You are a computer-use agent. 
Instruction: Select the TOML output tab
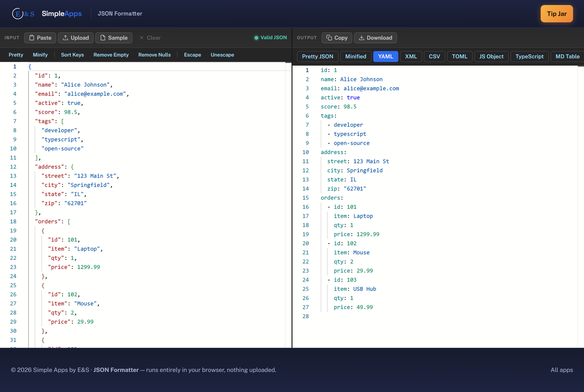coord(460,57)
